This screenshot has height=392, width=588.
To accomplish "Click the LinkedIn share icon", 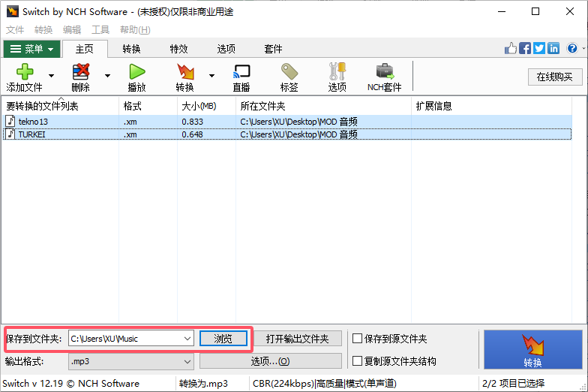I will [553, 48].
